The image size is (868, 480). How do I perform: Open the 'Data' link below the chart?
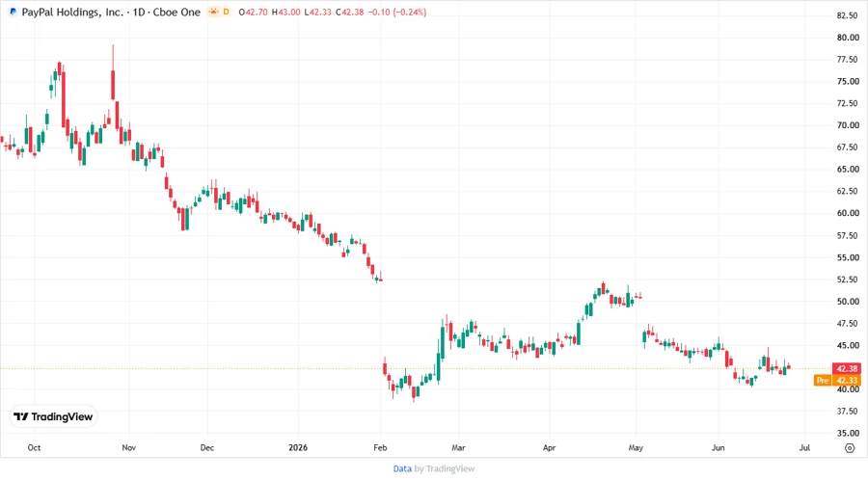click(402, 469)
